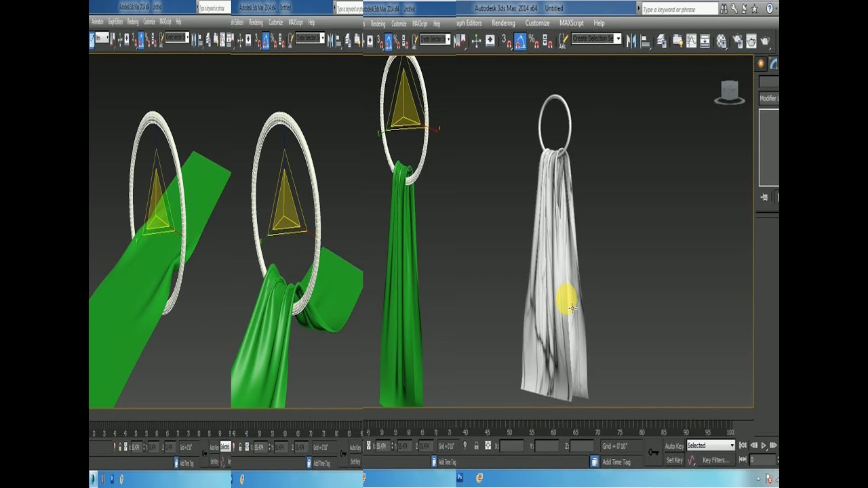Click the ViewCube in the rightmost viewport
868x488 pixels.
tap(730, 91)
